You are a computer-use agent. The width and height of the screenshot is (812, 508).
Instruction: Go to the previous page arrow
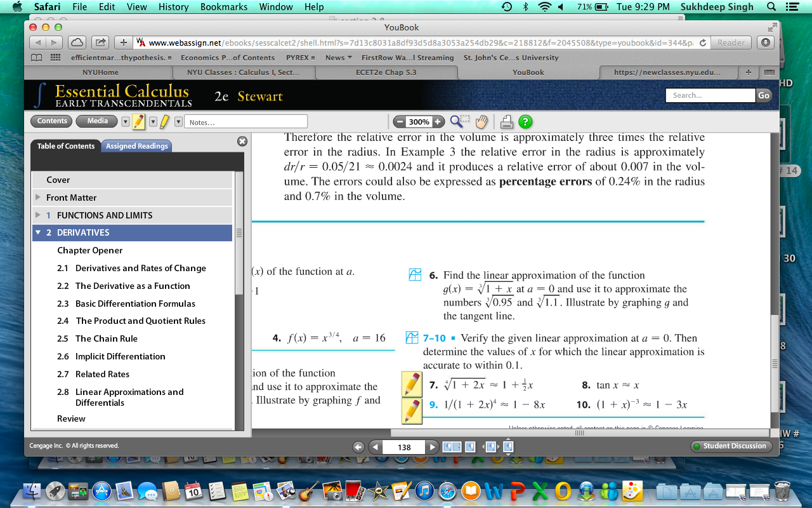(x=374, y=447)
